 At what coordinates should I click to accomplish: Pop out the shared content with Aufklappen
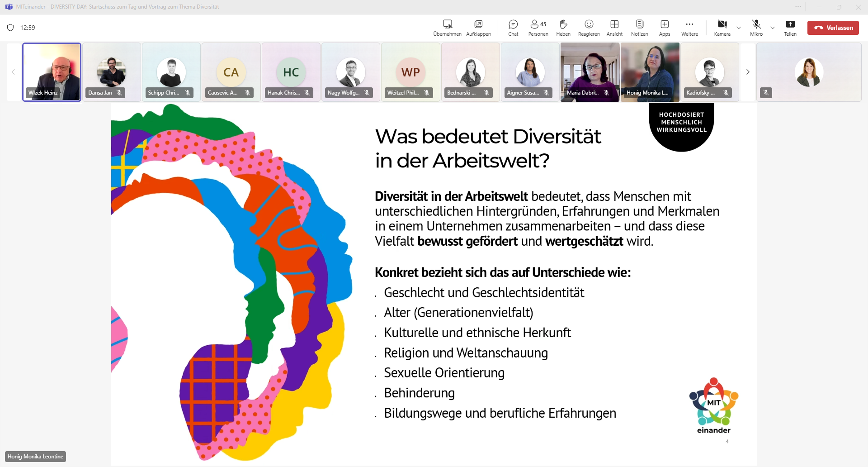tap(478, 28)
